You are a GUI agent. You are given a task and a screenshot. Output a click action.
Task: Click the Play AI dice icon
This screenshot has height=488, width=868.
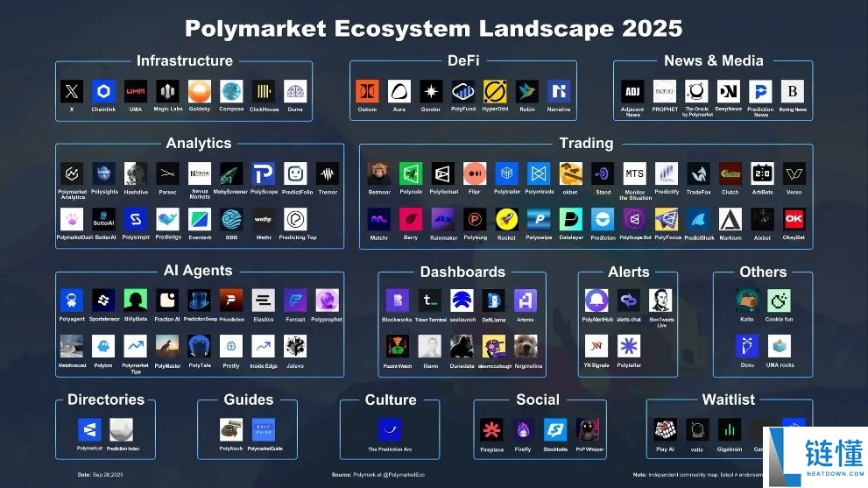665,430
